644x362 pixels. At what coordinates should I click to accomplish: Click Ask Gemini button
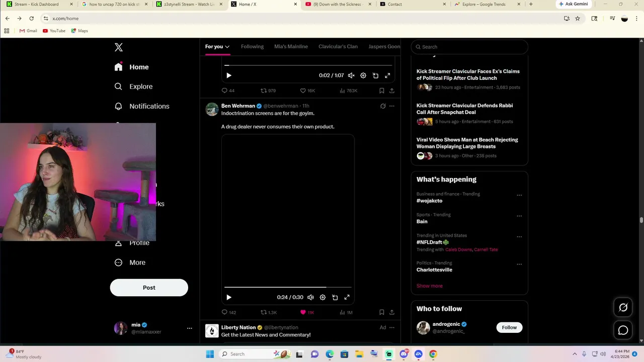point(573,4)
